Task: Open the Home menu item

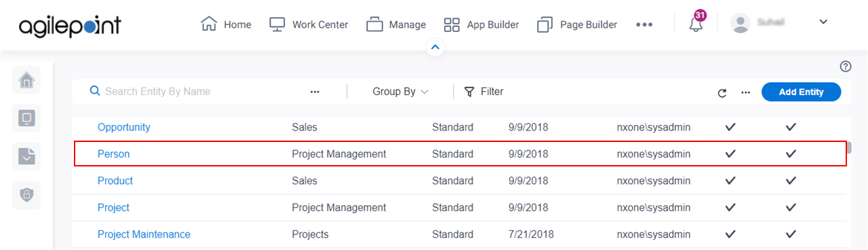Action: tap(226, 24)
